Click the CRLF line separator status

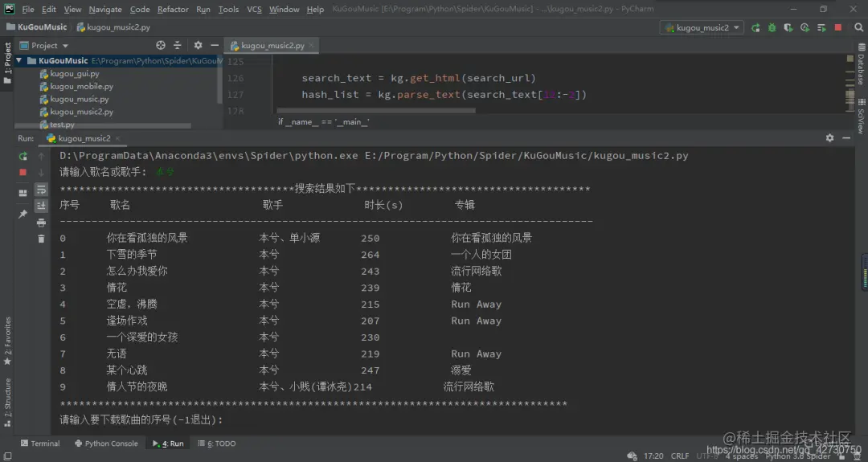pos(680,456)
